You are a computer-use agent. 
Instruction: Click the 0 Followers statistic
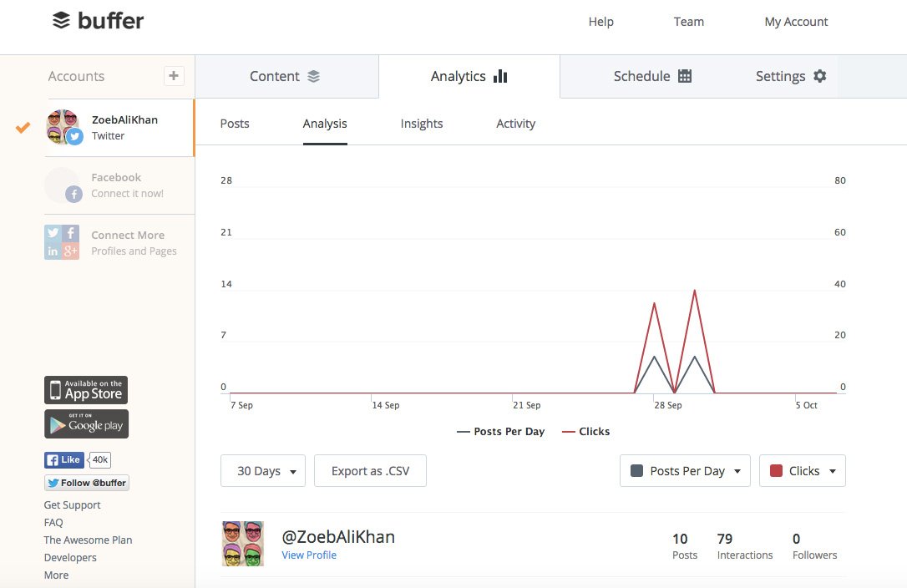point(814,546)
